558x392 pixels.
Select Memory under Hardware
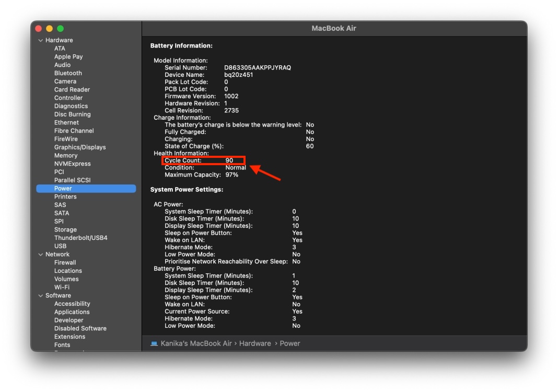tap(66, 155)
